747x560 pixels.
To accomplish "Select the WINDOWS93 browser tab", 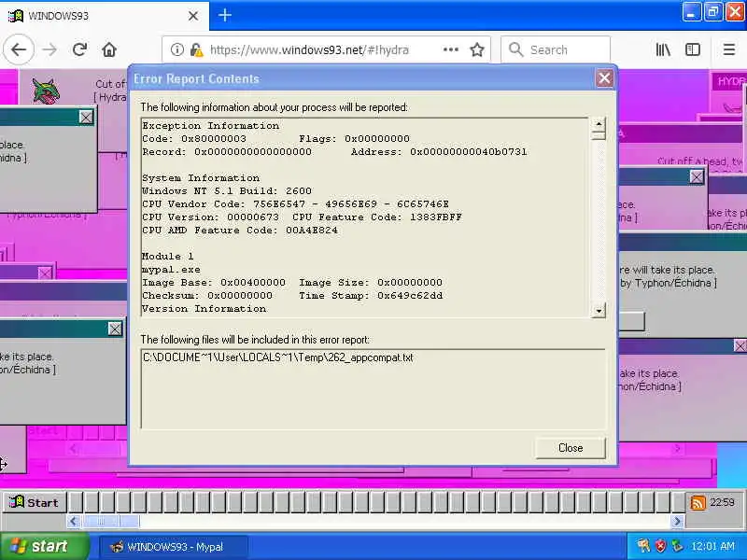I will pos(104,16).
